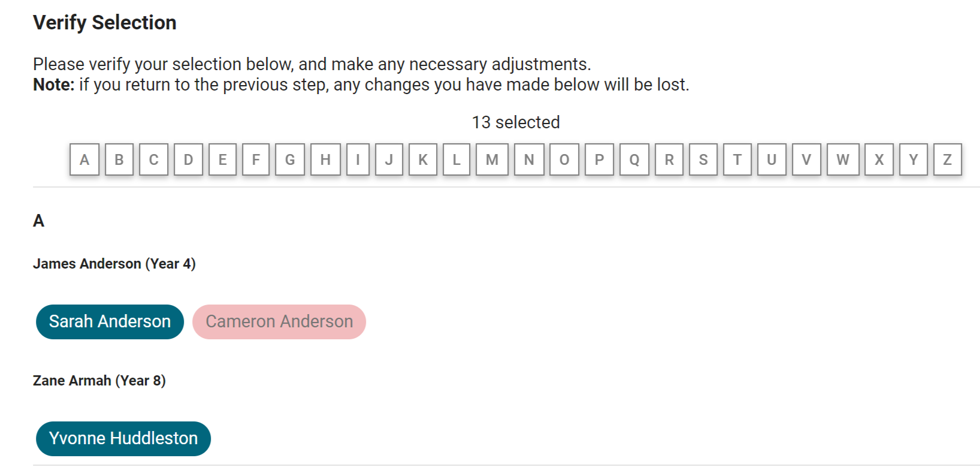Select letter S in the alphabet bar
Screen dimensions: 980x470
[x=703, y=159]
